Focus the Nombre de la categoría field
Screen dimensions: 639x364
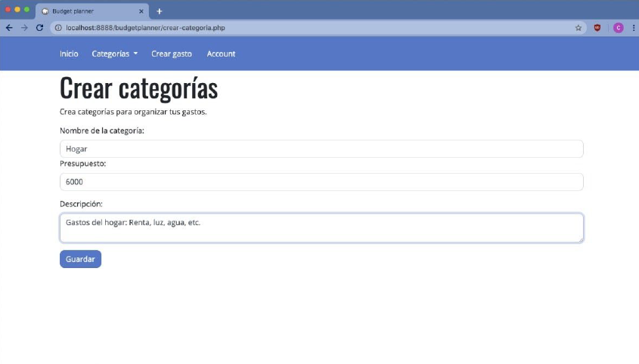click(x=321, y=149)
